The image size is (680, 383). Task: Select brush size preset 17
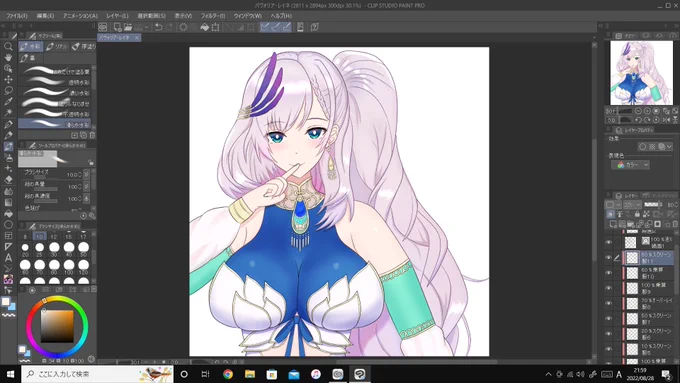[x=83, y=236]
